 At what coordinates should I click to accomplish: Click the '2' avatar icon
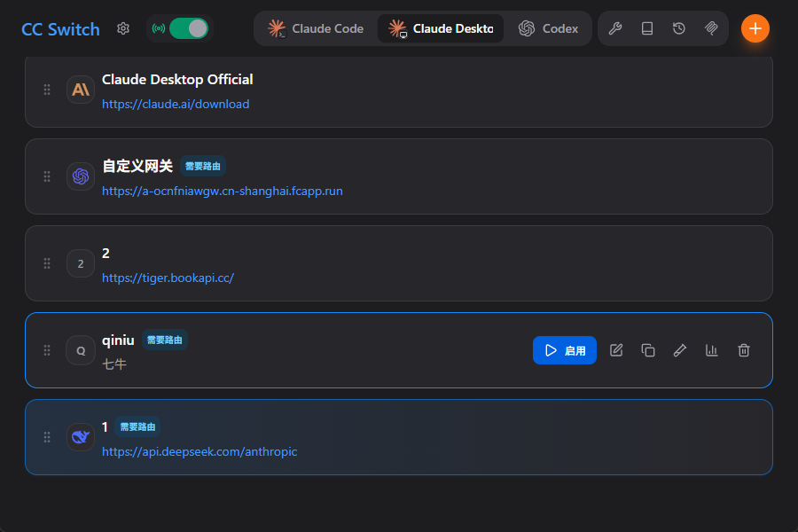pyautogui.click(x=81, y=263)
